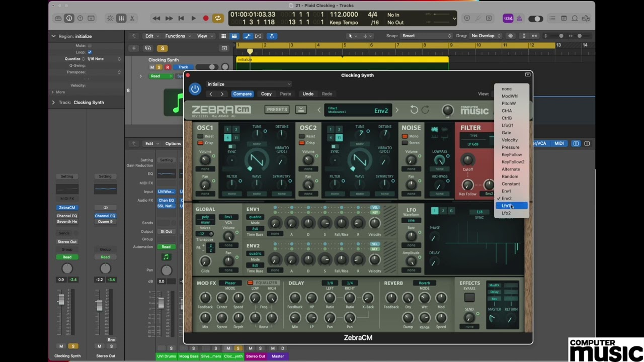Click the scissors editors icon

[132, 19]
